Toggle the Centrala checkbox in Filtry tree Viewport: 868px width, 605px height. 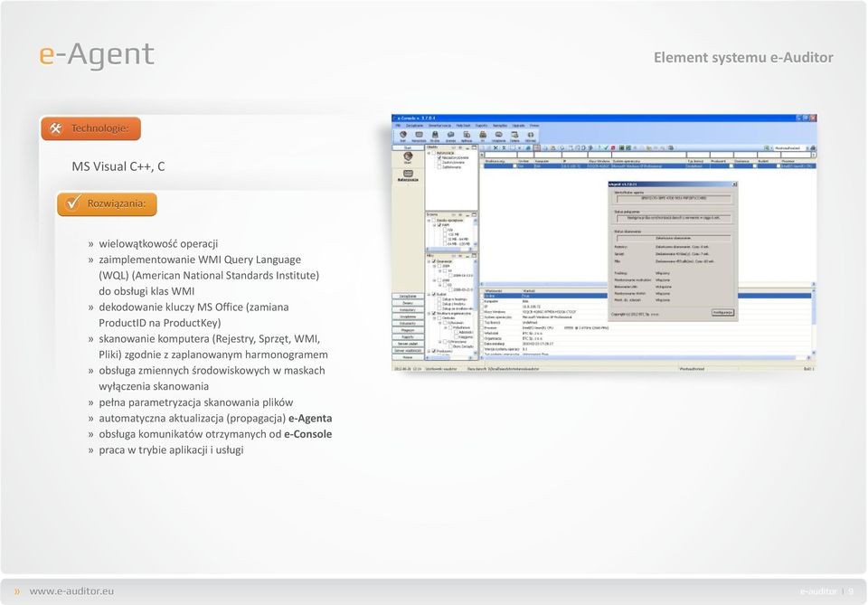(x=439, y=317)
